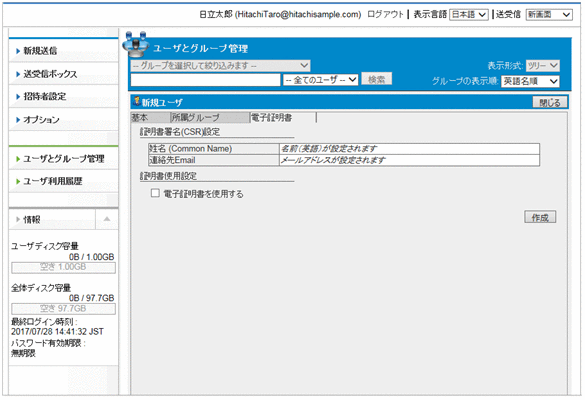Viewport: 585px width, 400px height.
Task: Open the グループの表示順 dropdown
Action: point(530,81)
